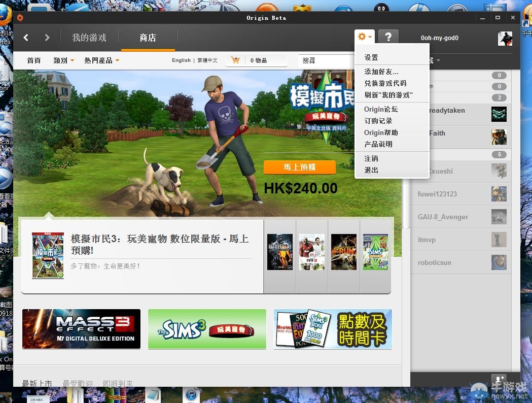
Task: Open the shopping cart icon
Action: point(235,60)
